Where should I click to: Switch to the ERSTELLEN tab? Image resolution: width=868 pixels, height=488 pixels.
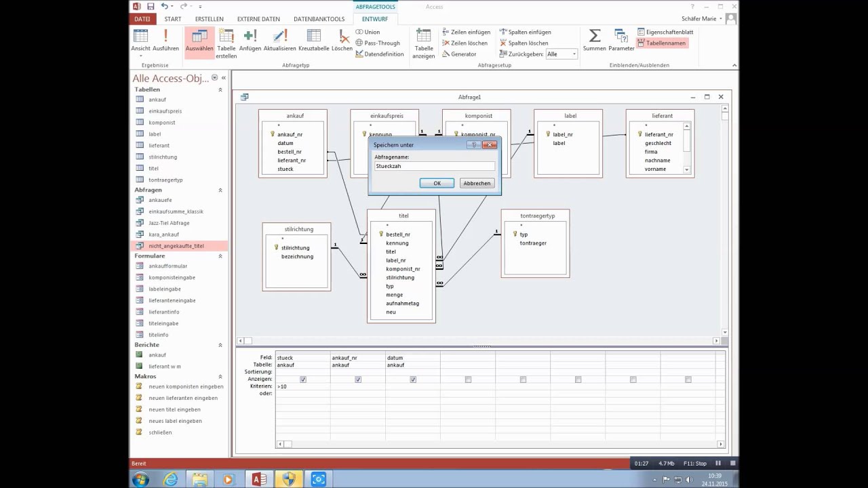[209, 19]
